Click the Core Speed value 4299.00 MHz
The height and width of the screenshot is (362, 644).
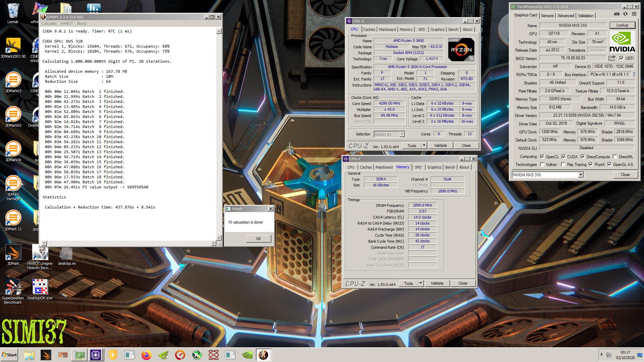389,104
